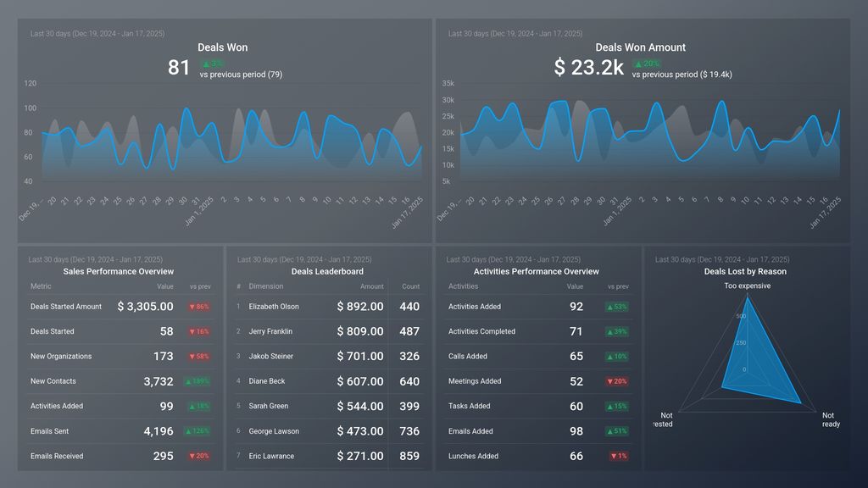Click the 'Too expensive' radar axis label
This screenshot has height=488, width=868.
click(748, 286)
